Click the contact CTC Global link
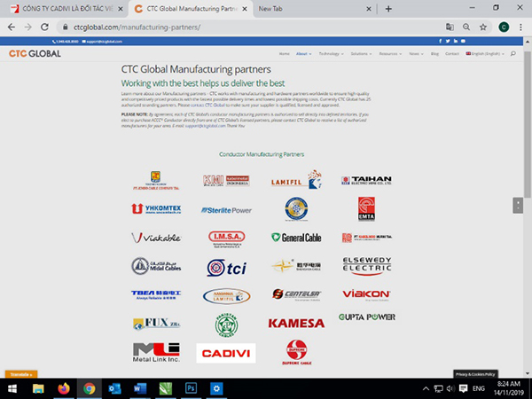Viewport: 532px width, 399px height. pos(207,106)
